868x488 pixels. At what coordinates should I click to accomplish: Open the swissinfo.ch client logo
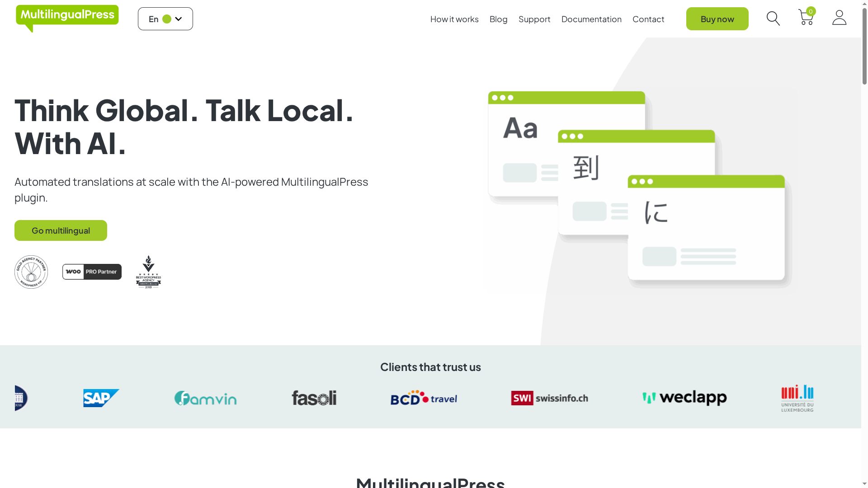[x=549, y=398]
